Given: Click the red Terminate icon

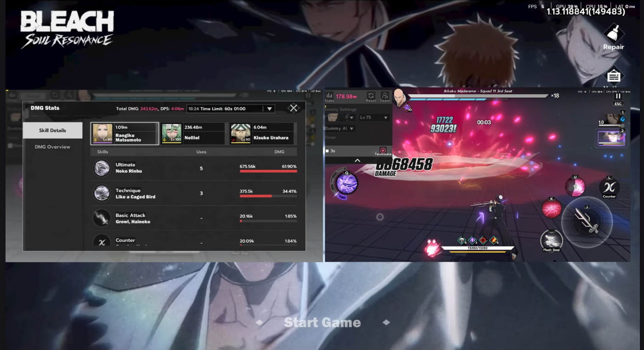Looking at the screenshot, I should [383, 150].
